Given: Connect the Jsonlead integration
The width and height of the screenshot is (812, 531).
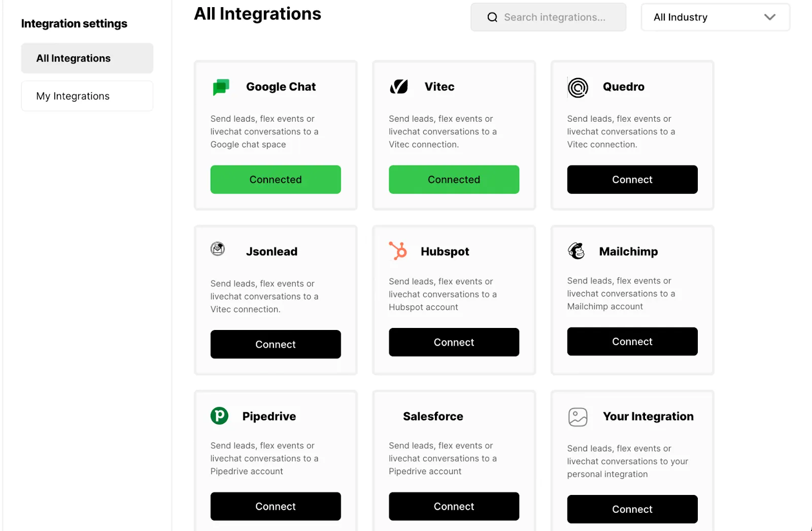Looking at the screenshot, I should 276,344.
